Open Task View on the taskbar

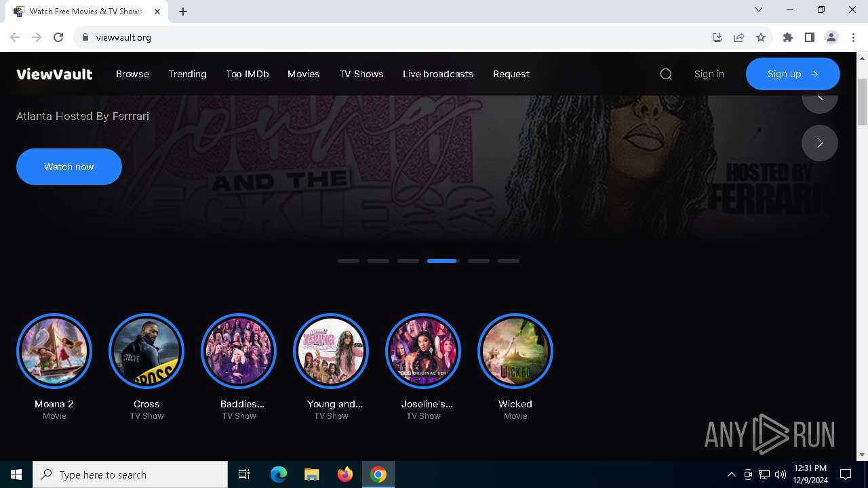[x=244, y=474]
